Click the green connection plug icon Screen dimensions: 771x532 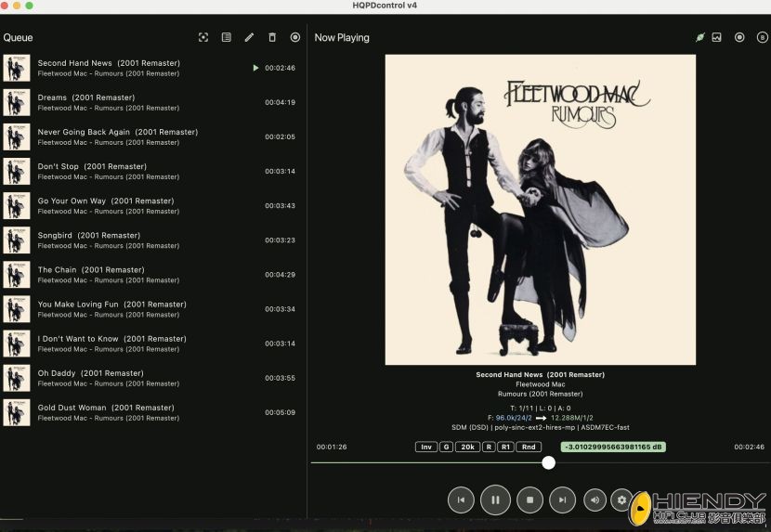click(700, 37)
